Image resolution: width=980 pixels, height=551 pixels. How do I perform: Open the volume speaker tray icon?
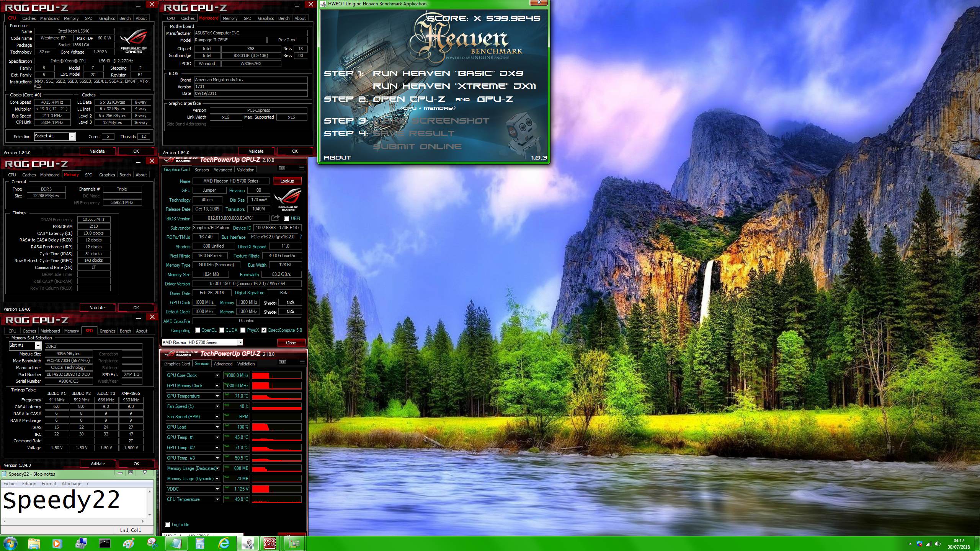[x=938, y=544]
